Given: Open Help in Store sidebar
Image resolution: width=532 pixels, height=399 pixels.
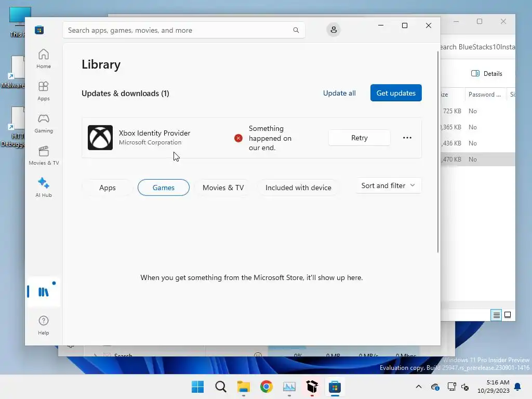Looking at the screenshot, I should (44, 325).
